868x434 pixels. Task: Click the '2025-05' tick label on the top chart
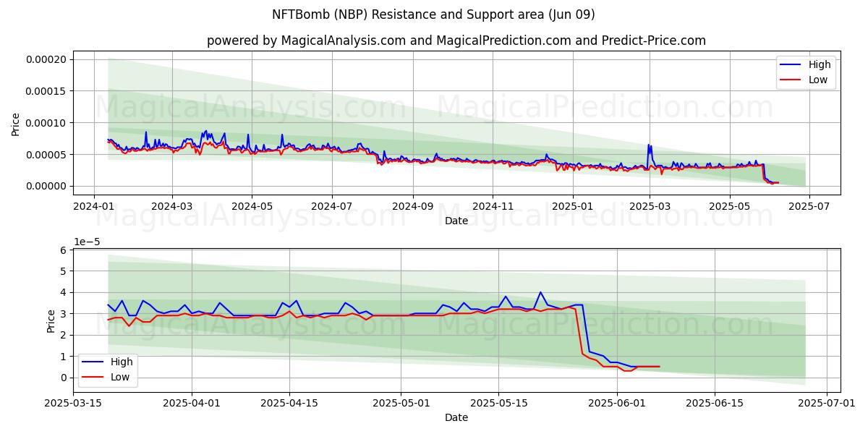click(729, 206)
